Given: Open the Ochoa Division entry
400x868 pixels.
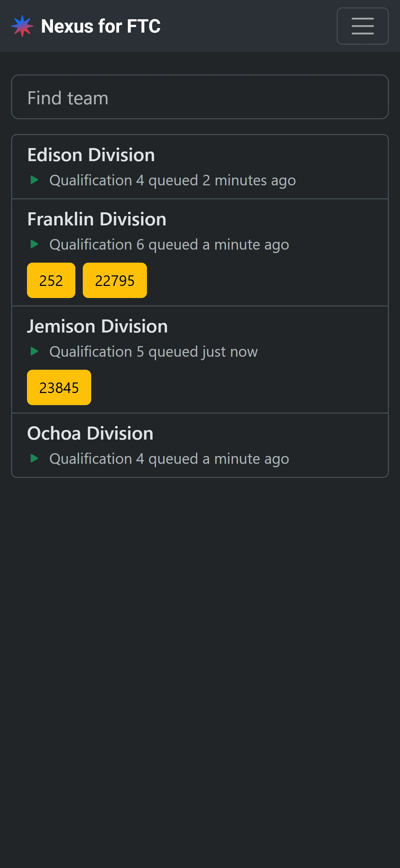Looking at the screenshot, I should 90,433.
